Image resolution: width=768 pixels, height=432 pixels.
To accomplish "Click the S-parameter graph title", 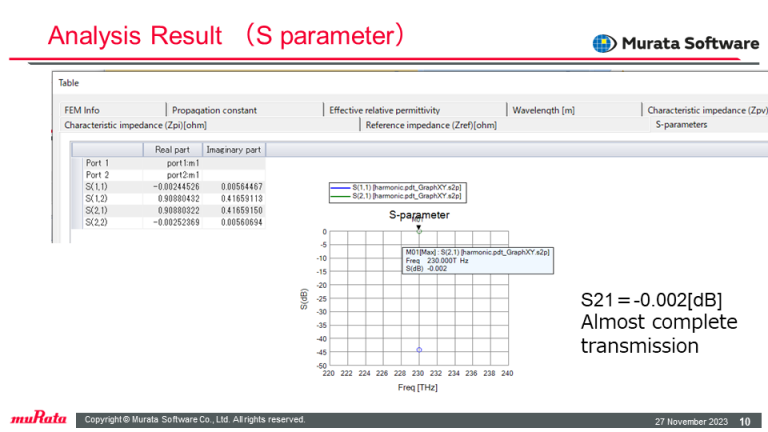I will [418, 214].
